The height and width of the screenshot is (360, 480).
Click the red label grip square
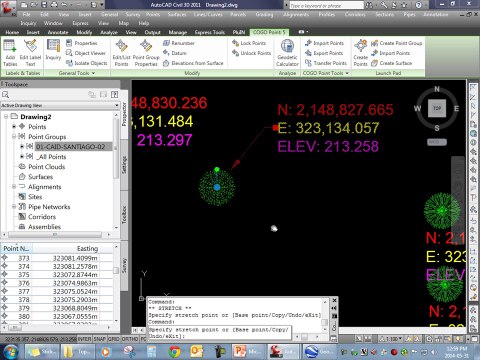(275, 127)
